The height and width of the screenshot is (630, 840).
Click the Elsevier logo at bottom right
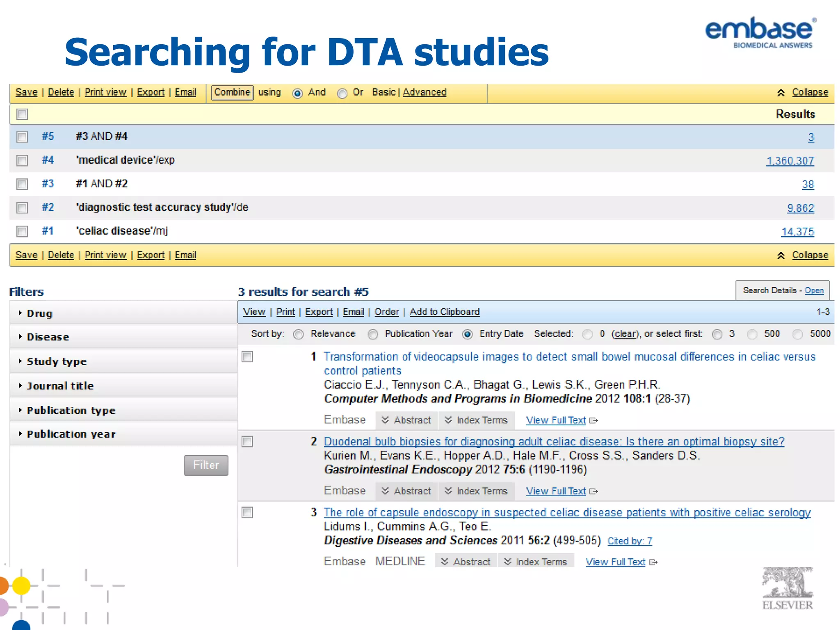pyautogui.click(x=787, y=589)
